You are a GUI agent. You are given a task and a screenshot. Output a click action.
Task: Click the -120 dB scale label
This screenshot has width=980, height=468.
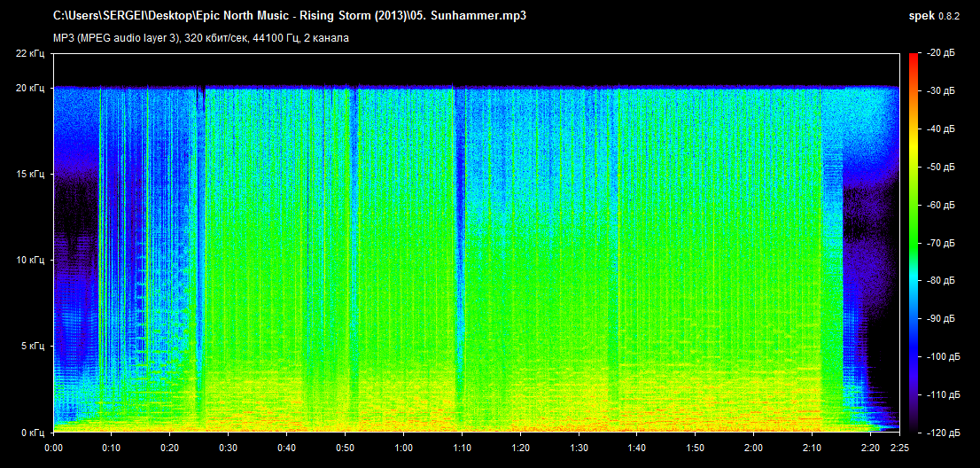[939, 433]
